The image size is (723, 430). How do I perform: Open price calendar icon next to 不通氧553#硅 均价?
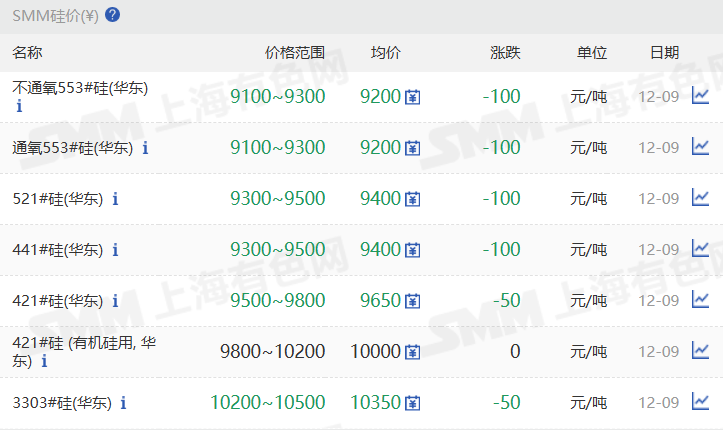(412, 97)
